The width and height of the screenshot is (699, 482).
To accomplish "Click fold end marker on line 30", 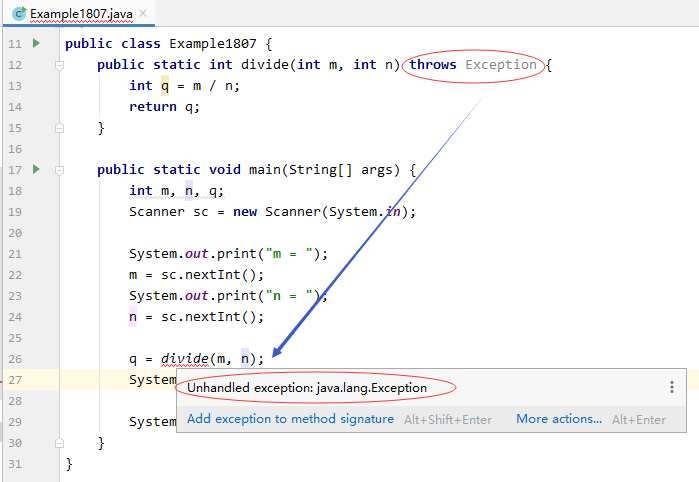I will click(x=59, y=443).
